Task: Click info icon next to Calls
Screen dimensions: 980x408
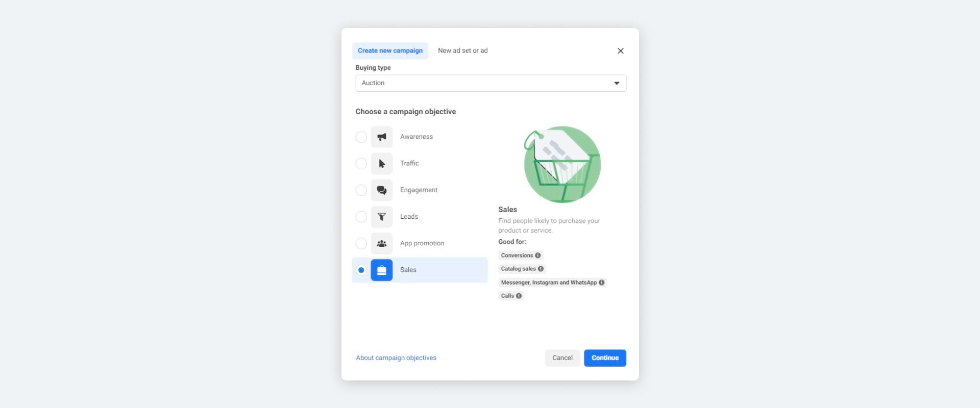Action: coord(519,296)
